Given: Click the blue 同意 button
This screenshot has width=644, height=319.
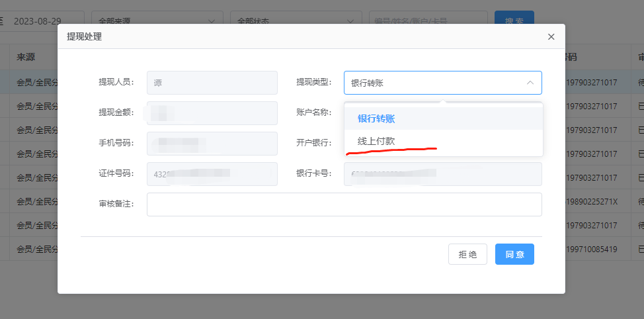Looking at the screenshot, I should (514, 254).
